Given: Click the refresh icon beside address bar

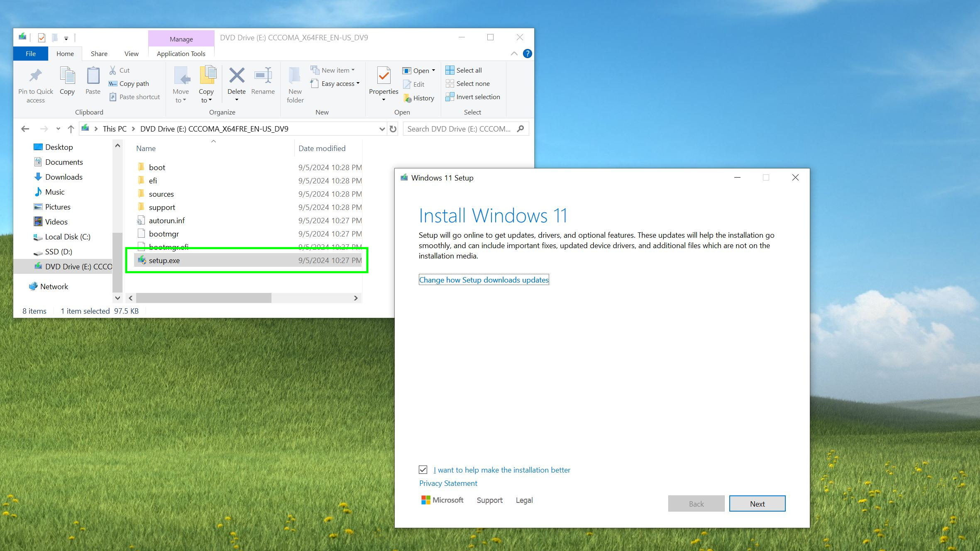Looking at the screenshot, I should (x=393, y=129).
